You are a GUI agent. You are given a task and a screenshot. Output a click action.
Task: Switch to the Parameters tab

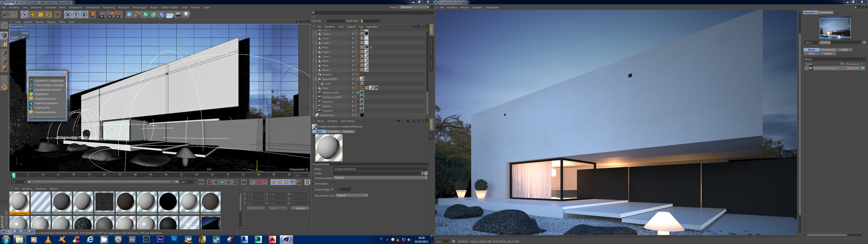pos(333,131)
